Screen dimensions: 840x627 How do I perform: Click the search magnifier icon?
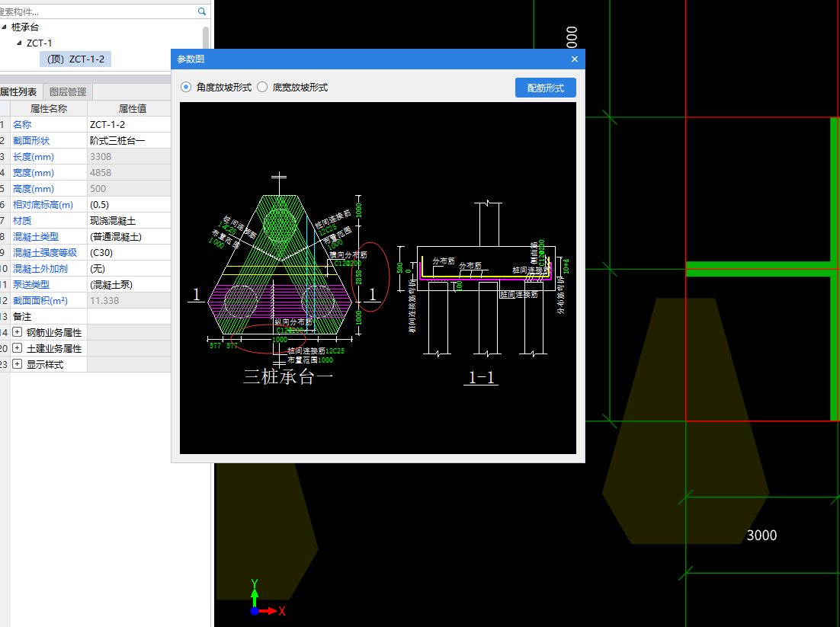pyautogui.click(x=202, y=11)
